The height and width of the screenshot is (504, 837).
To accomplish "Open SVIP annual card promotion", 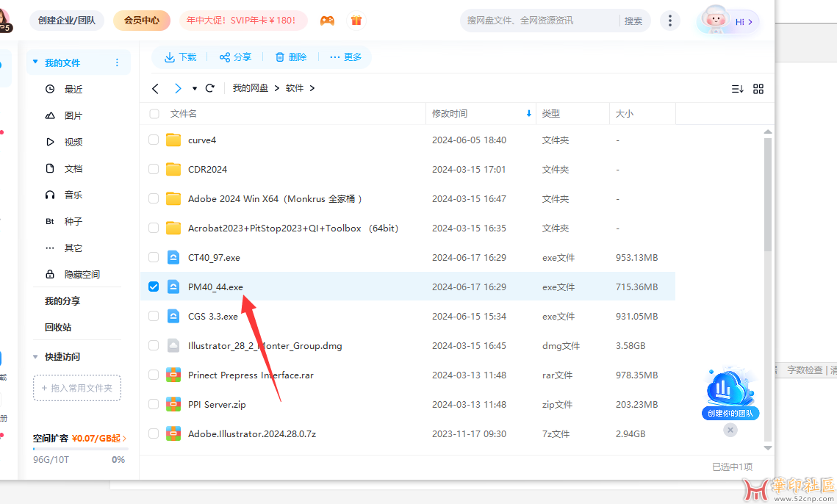I will click(x=243, y=21).
